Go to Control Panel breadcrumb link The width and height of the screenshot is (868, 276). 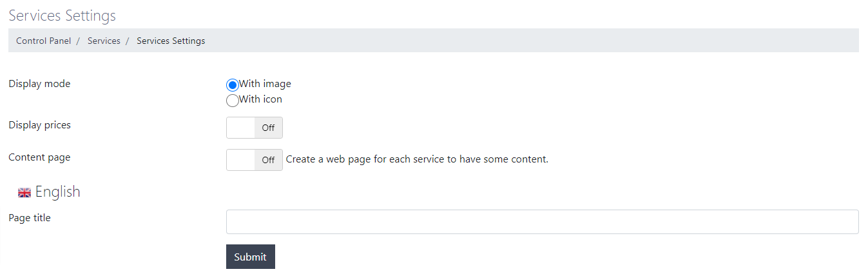(x=44, y=41)
